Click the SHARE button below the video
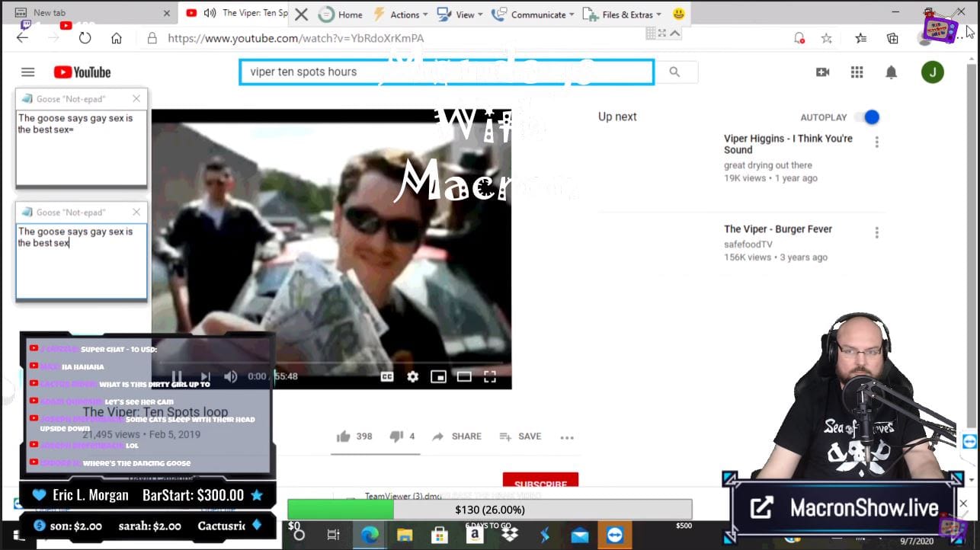Image resolution: width=980 pixels, height=550 pixels. point(457,436)
